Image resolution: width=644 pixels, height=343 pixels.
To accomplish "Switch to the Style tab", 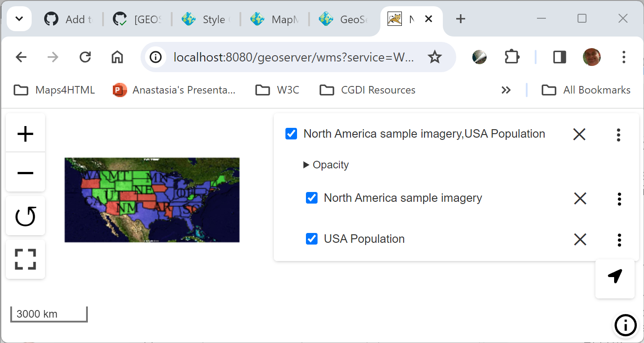I will click(206, 19).
